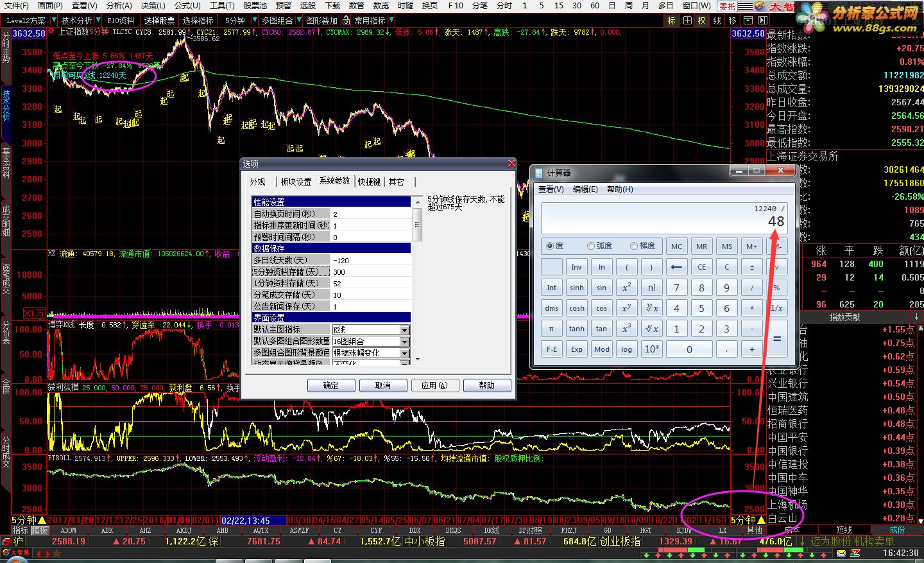This screenshot has width=924, height=563.
Task: Click the options list scroll up arrow
Action: click(417, 202)
